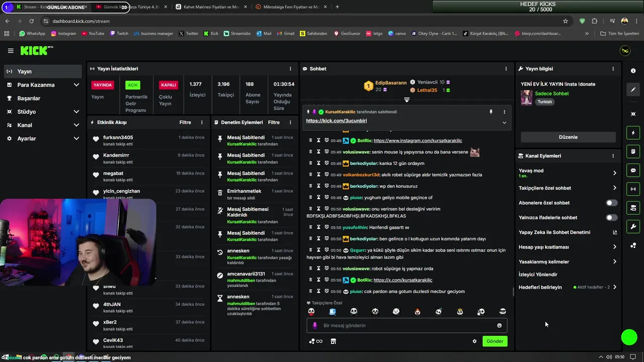Viewport: 644px width, 362px height.
Task: Click the shop icon below message box
Action: [333, 341]
